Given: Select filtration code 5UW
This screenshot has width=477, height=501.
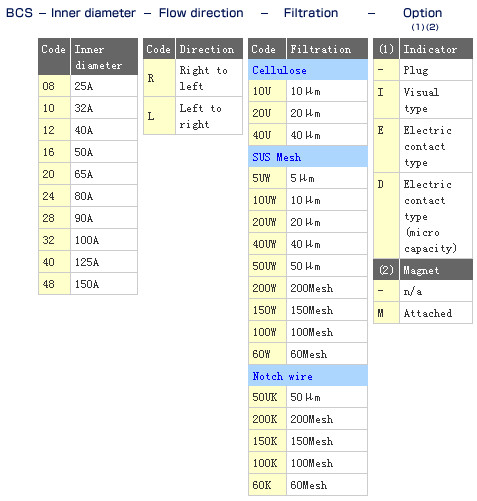Looking at the screenshot, I should coord(267,178).
